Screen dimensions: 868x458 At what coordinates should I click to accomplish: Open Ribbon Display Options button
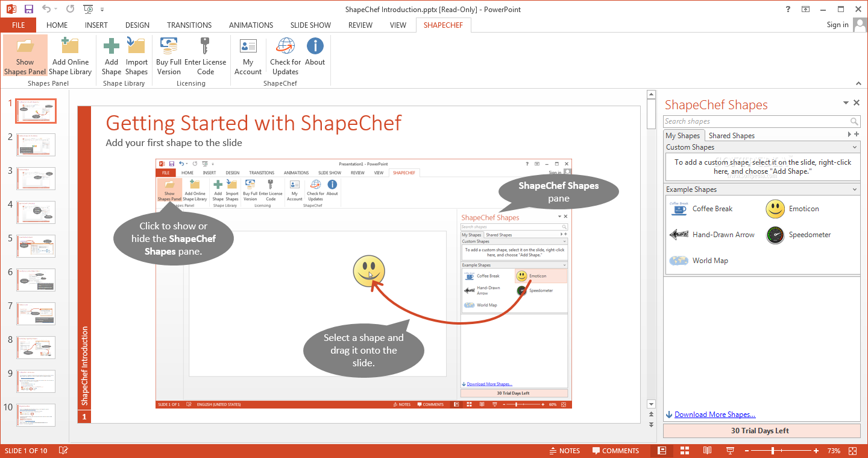(x=806, y=9)
